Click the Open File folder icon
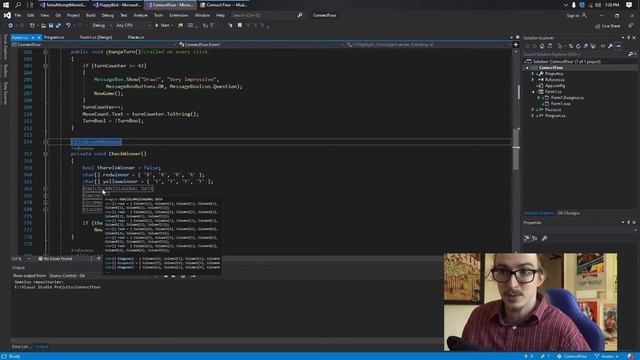 43,25
